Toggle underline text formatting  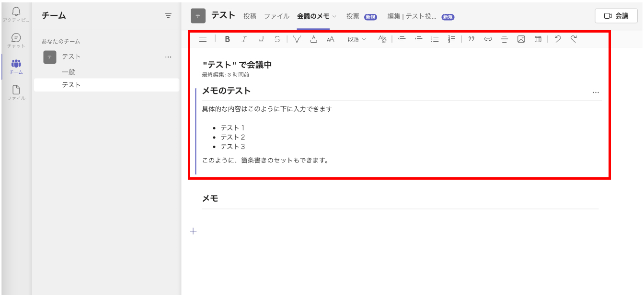[x=261, y=39]
